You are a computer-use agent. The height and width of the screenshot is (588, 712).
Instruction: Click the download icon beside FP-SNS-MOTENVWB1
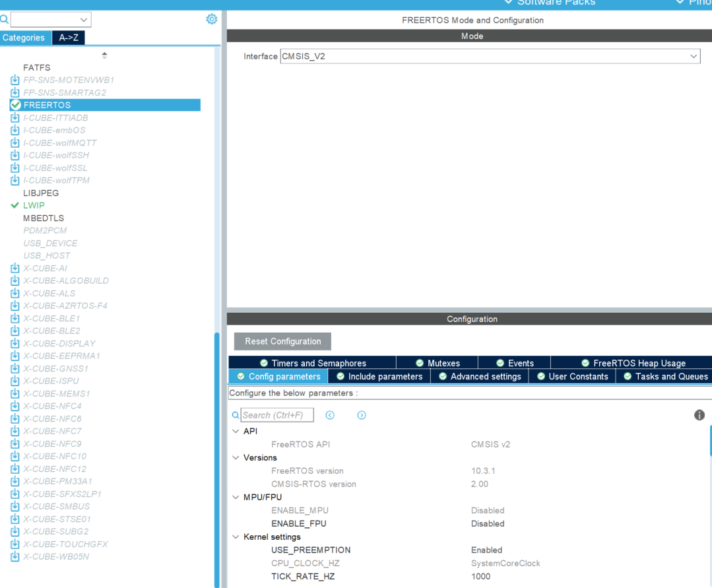point(15,80)
